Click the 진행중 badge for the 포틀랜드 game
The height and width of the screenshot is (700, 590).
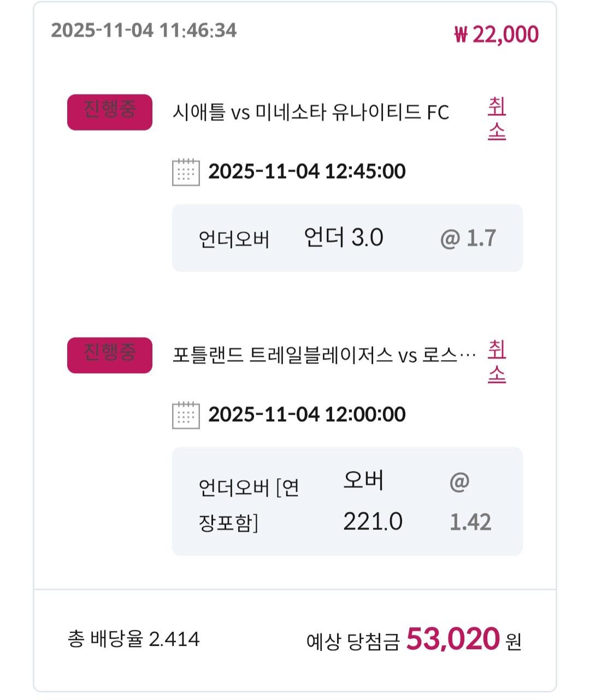110,355
